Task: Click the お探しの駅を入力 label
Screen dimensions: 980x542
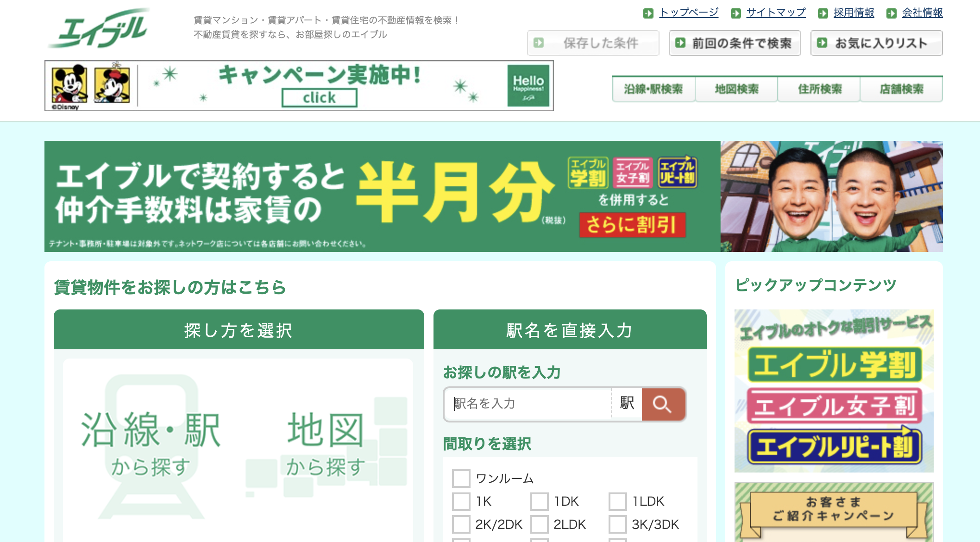Action: (x=502, y=372)
